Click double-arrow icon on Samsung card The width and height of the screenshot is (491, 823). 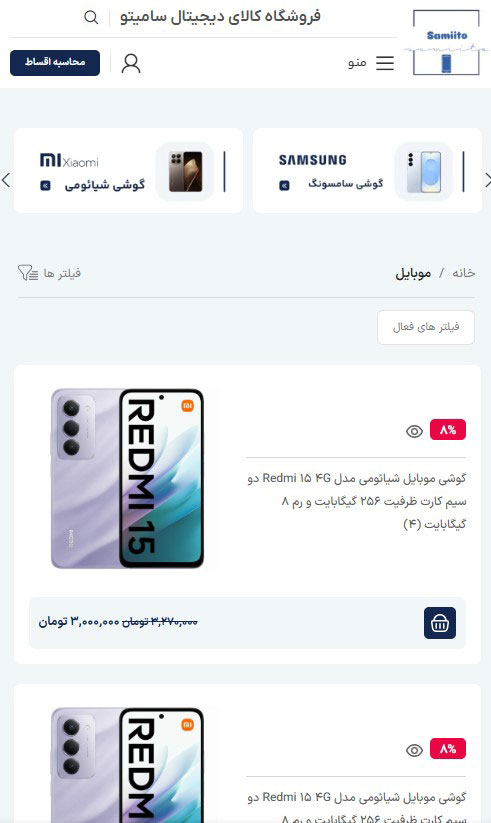coord(284,185)
